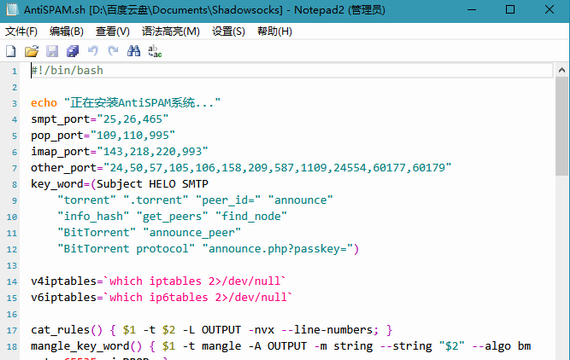Click line number 13 in the margin

tap(12, 265)
